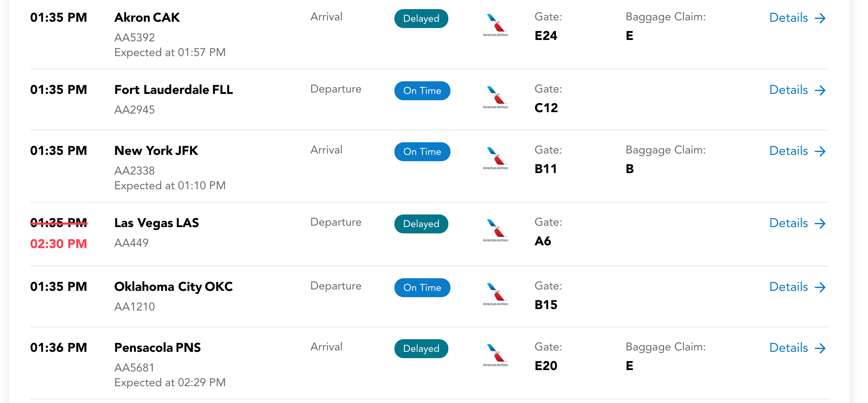This screenshot has width=868, height=403.
Task: Open Details for delayed Las Vegas flight
Action: point(797,223)
